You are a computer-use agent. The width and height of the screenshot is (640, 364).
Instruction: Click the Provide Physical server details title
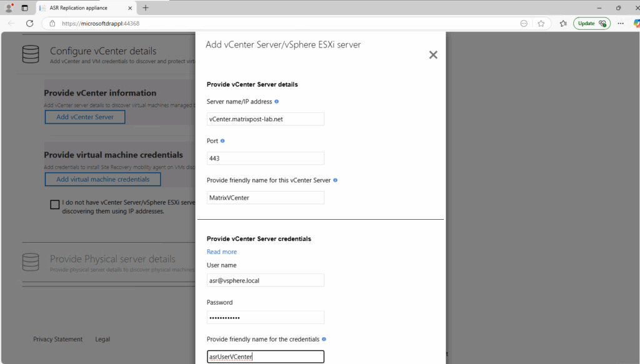[112, 259]
